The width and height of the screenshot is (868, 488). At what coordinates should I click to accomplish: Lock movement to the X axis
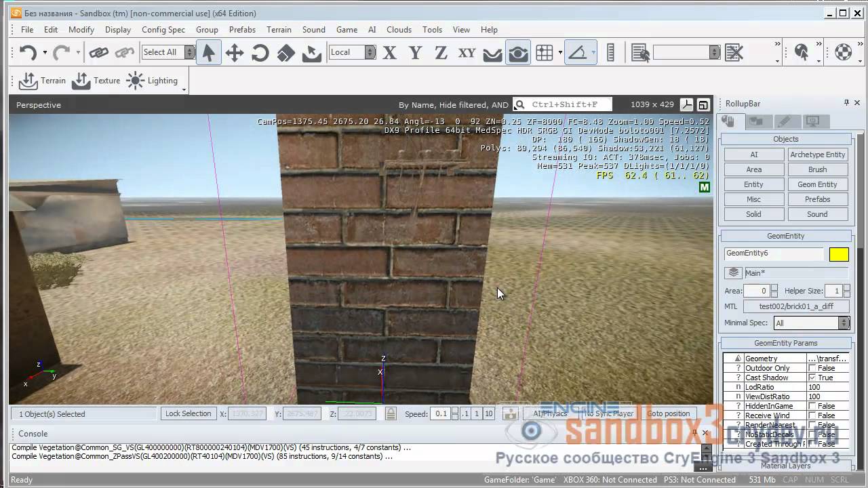389,52
